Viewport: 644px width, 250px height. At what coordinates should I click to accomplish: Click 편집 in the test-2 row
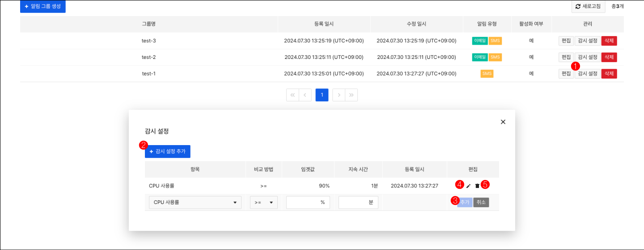566,57
